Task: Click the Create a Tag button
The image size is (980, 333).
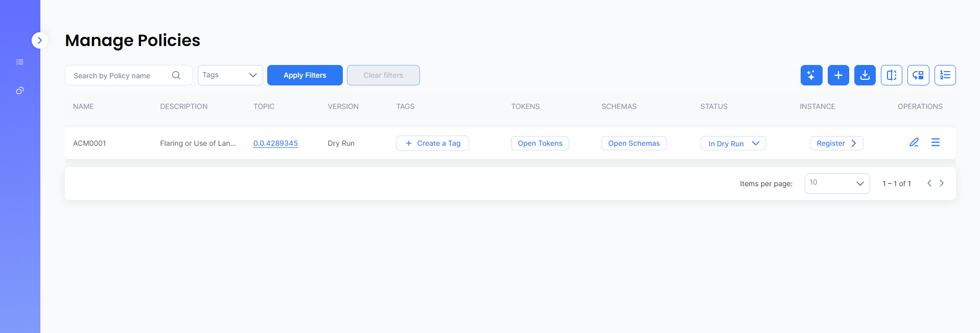Action: 432,143
